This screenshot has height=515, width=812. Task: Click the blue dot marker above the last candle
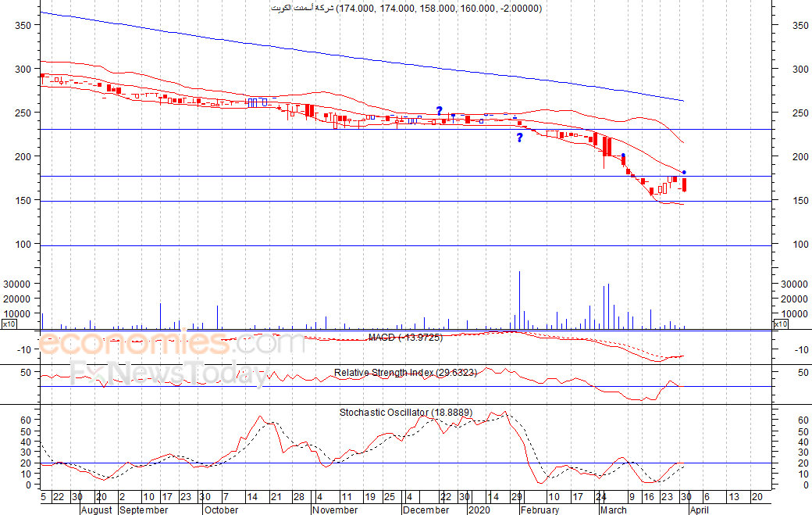pos(684,172)
